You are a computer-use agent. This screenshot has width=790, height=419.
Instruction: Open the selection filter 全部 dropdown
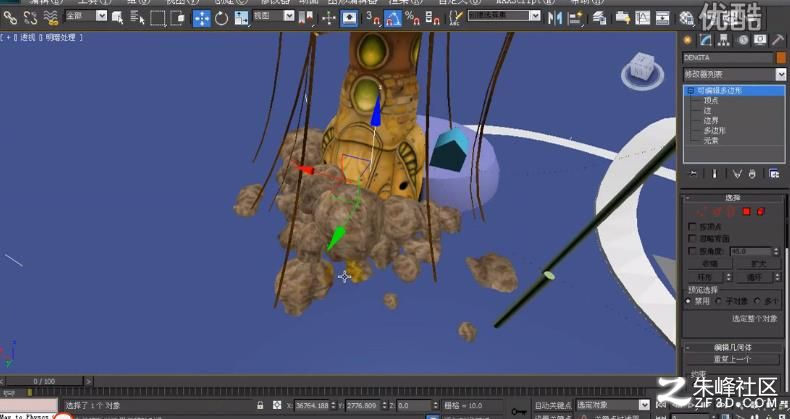pyautogui.click(x=86, y=16)
